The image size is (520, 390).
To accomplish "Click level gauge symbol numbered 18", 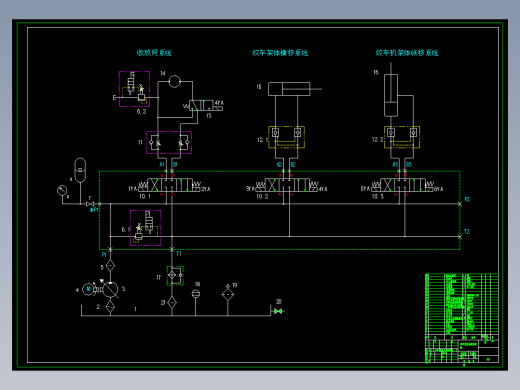I will point(196,294).
